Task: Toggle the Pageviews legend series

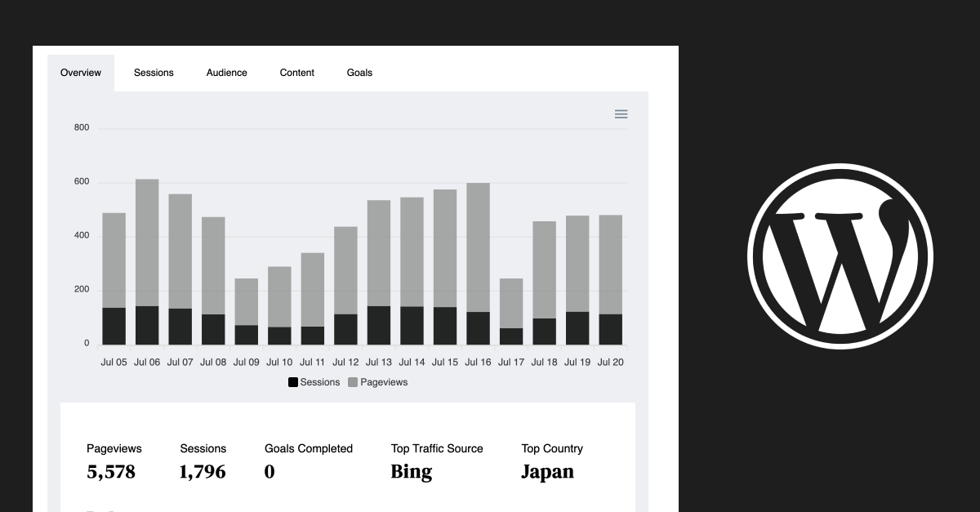Action: (x=377, y=382)
